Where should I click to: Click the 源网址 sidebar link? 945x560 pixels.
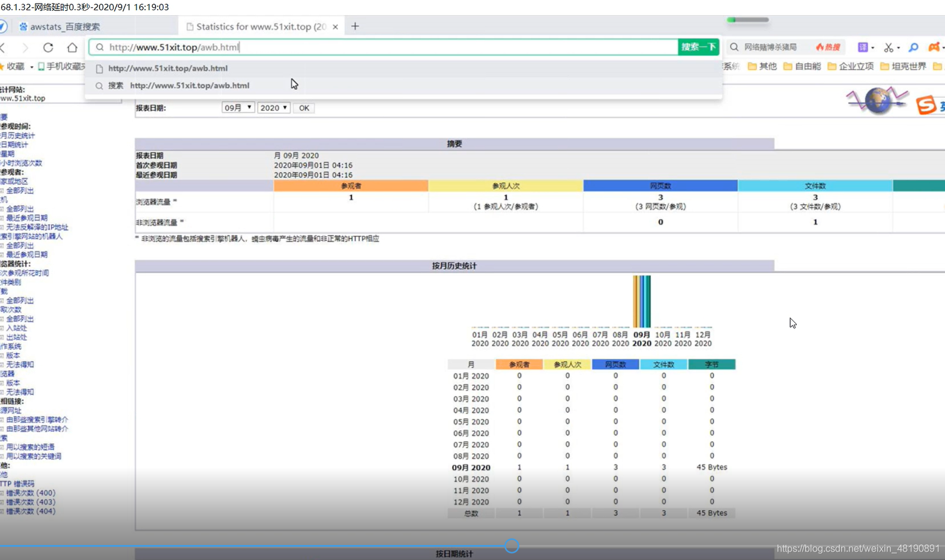coord(11,411)
